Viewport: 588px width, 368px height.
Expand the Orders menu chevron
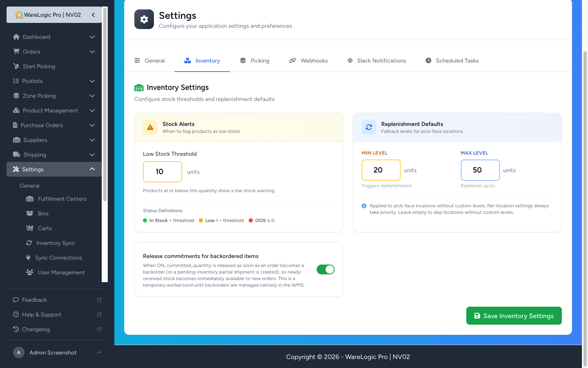pyautogui.click(x=92, y=52)
